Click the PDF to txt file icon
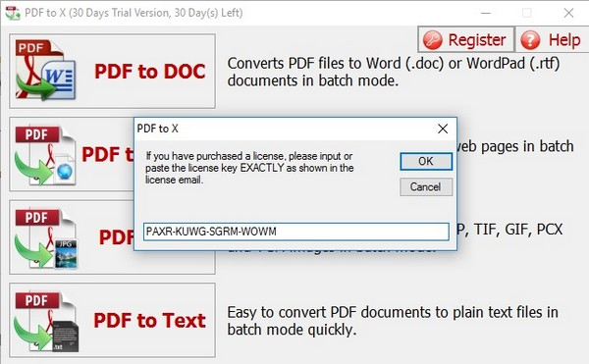589x364 pixels. (46, 322)
